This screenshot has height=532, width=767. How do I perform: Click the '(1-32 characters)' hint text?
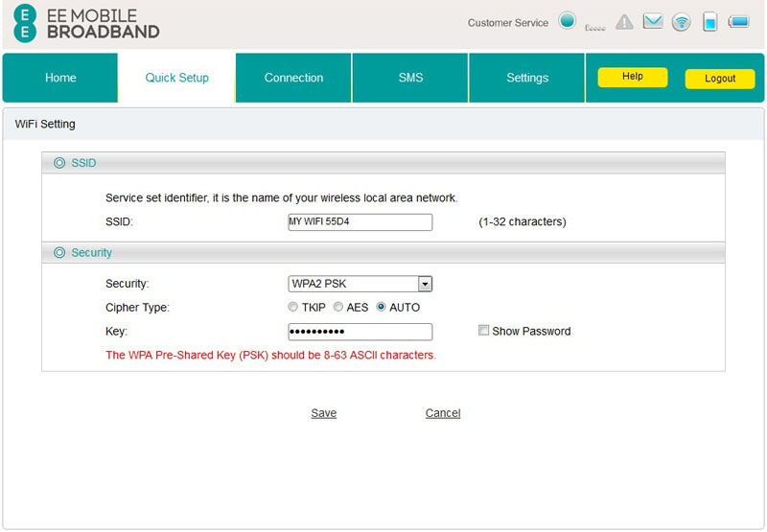[522, 222]
